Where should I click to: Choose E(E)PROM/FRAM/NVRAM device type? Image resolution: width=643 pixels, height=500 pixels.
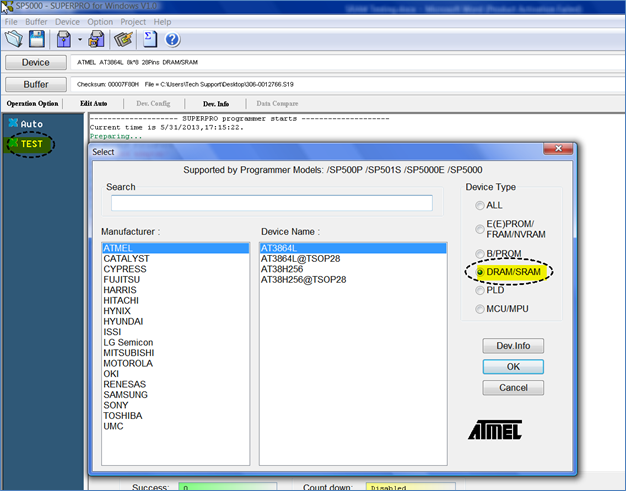point(481,229)
